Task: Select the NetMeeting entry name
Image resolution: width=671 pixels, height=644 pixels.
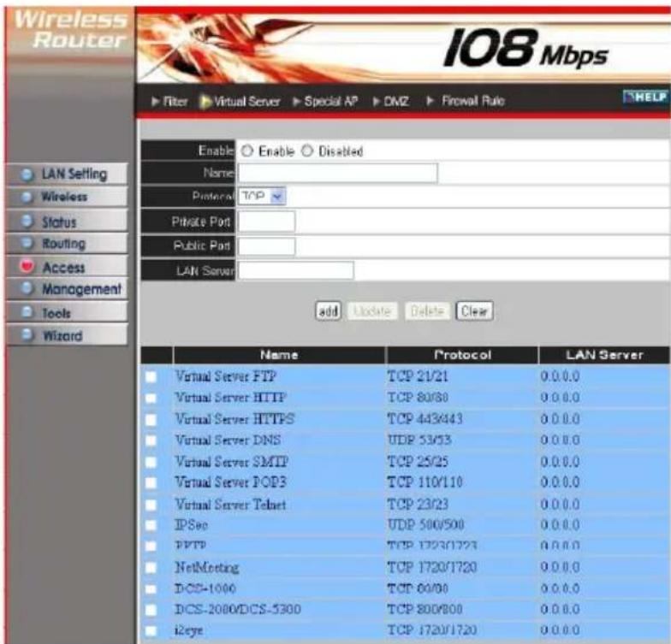Action: [207, 568]
